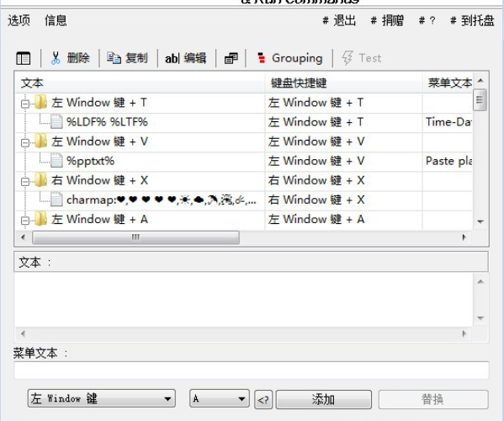The image size is (504, 421).
Task: Click the 菜单文本 column header
Action: (x=448, y=83)
